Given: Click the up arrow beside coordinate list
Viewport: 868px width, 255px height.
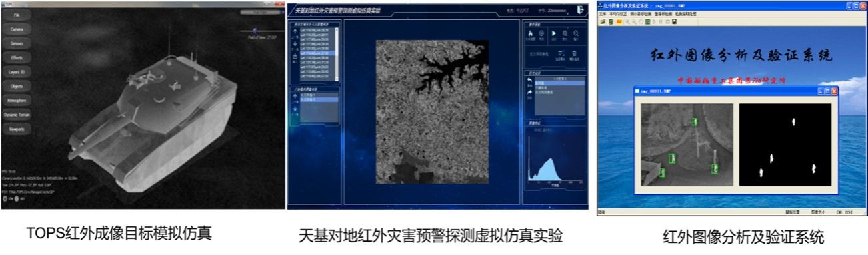Looking at the screenshot, I should 295,31.
